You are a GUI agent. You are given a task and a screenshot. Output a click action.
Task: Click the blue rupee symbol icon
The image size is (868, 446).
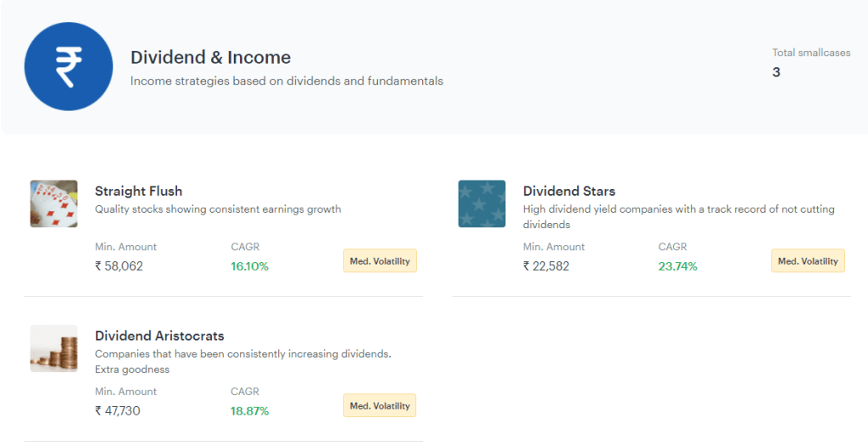[x=69, y=66]
